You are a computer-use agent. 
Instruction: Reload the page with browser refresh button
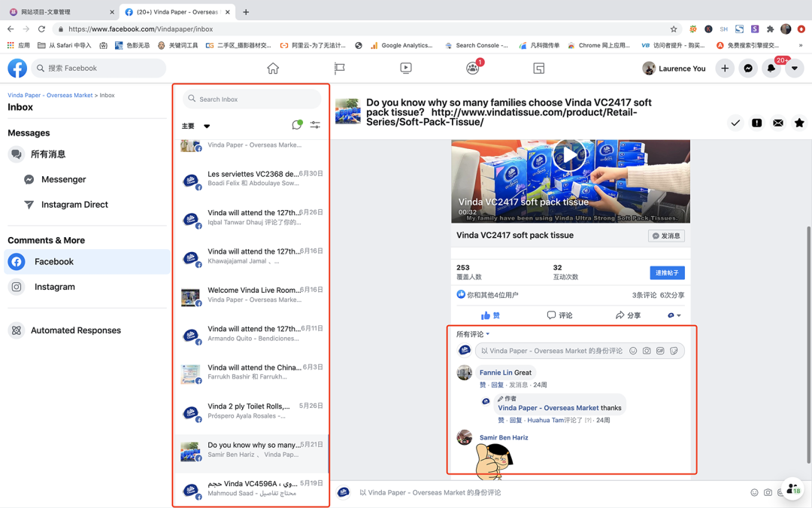tap(42, 29)
